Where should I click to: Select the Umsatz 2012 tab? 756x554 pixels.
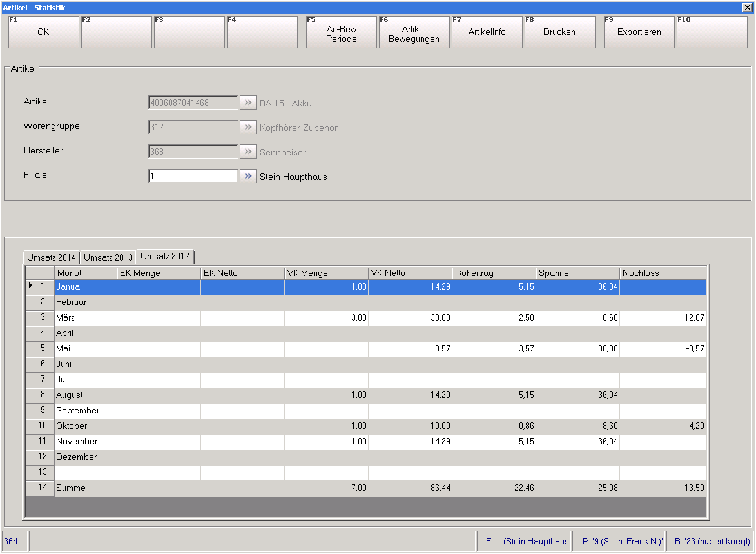[x=165, y=256]
